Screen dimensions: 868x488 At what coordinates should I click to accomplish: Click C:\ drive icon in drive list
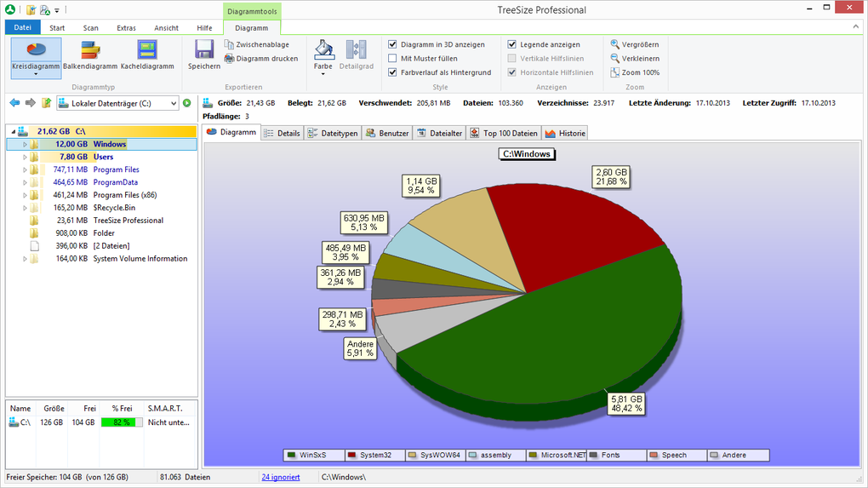14,422
